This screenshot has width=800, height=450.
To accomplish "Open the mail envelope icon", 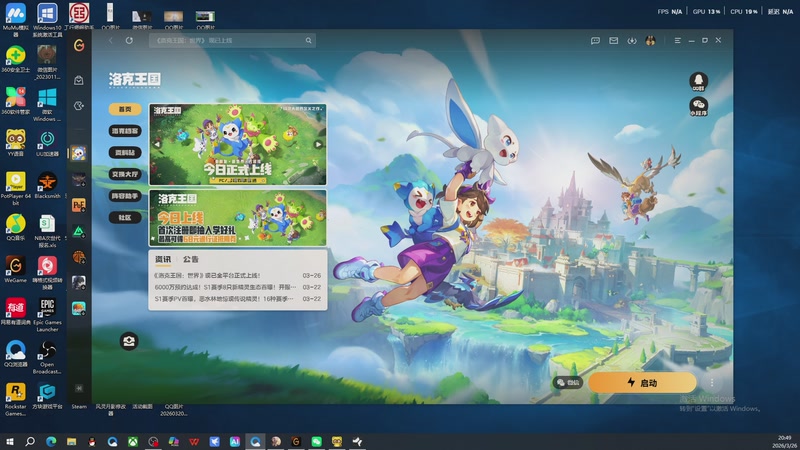I will [613, 40].
